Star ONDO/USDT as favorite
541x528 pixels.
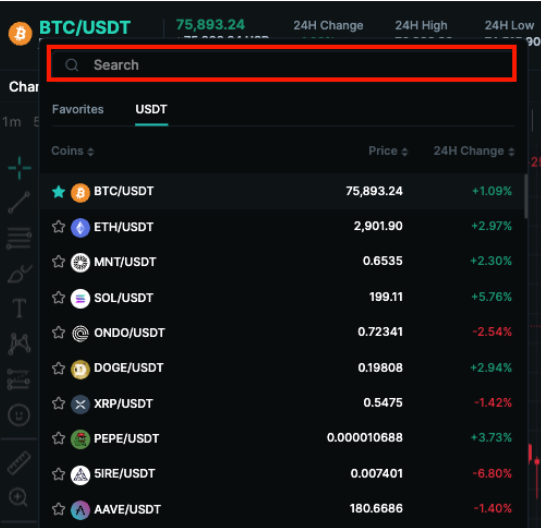point(59,332)
